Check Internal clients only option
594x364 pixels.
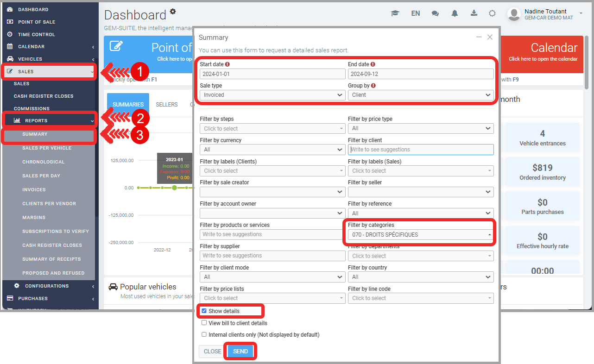coord(204,334)
